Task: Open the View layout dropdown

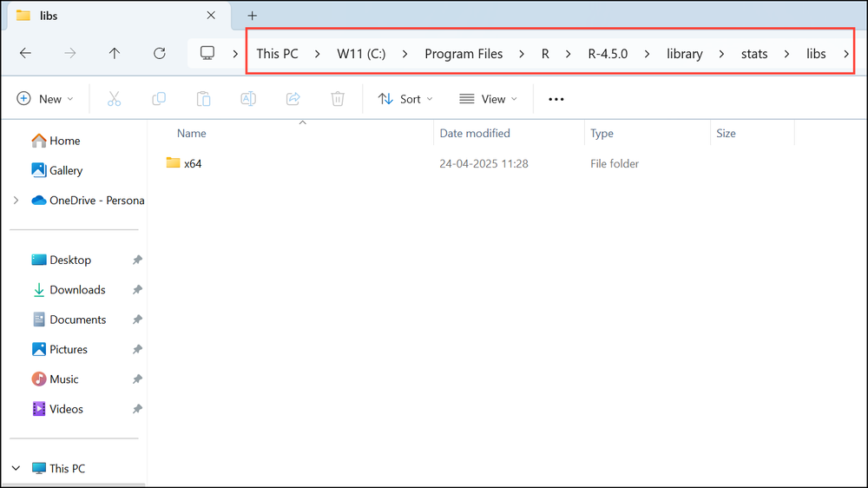Action: [x=488, y=99]
